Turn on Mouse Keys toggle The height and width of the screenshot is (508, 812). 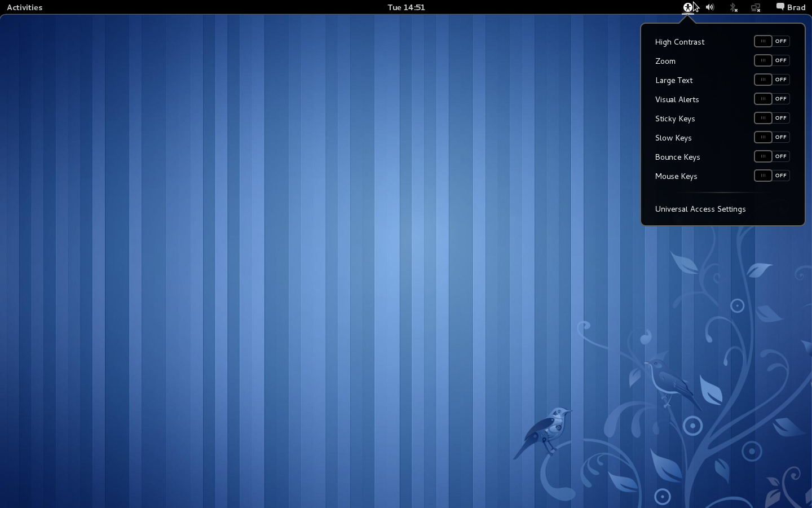click(771, 176)
